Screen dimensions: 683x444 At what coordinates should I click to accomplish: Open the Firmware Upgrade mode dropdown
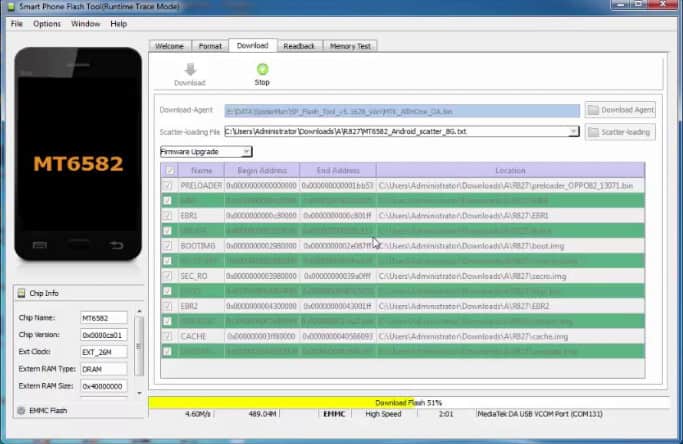206,152
